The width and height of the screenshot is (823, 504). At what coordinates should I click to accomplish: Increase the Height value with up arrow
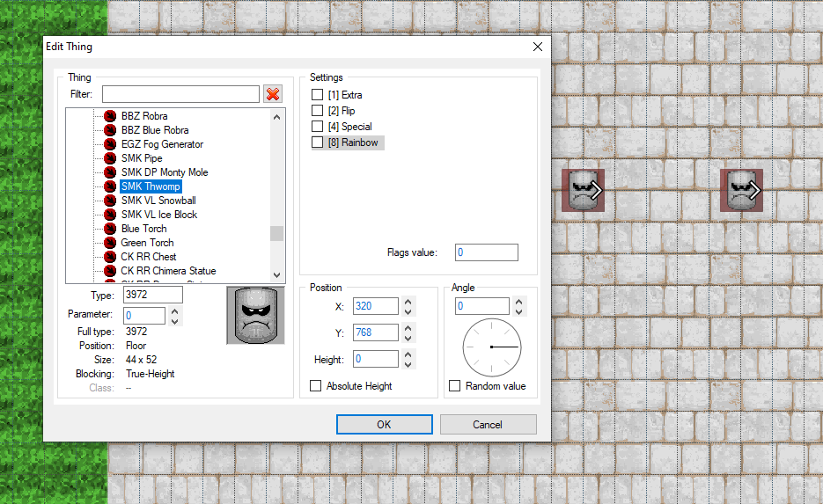coord(408,354)
